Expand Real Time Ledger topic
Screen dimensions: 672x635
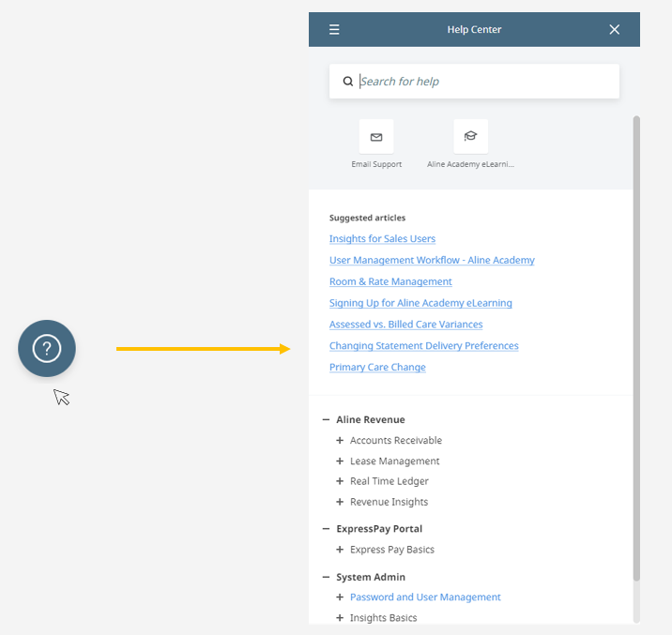[x=340, y=481]
